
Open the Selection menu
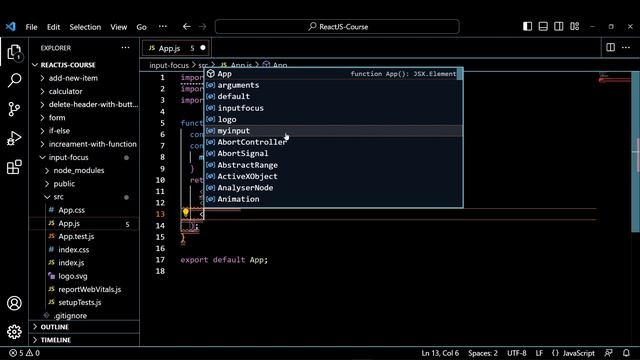pos(85,27)
